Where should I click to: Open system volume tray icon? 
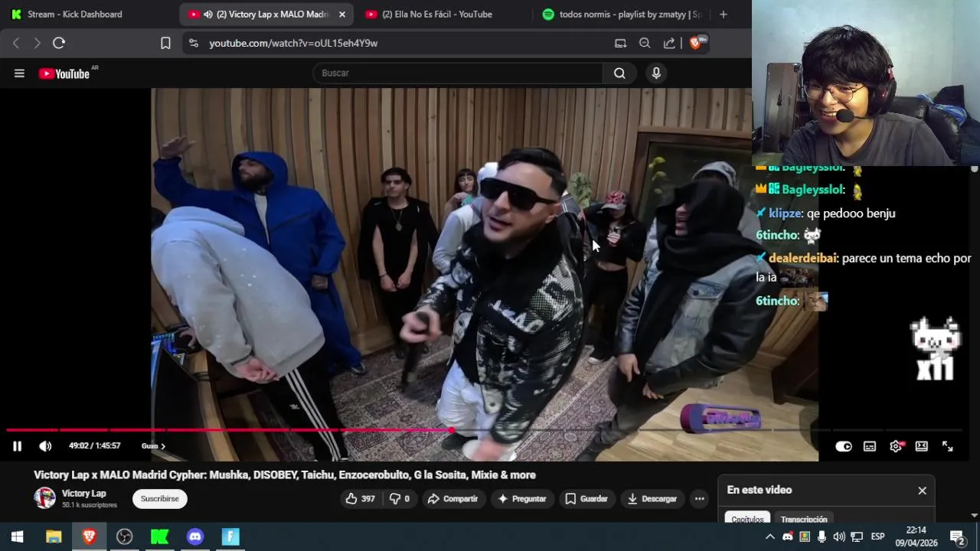(839, 537)
